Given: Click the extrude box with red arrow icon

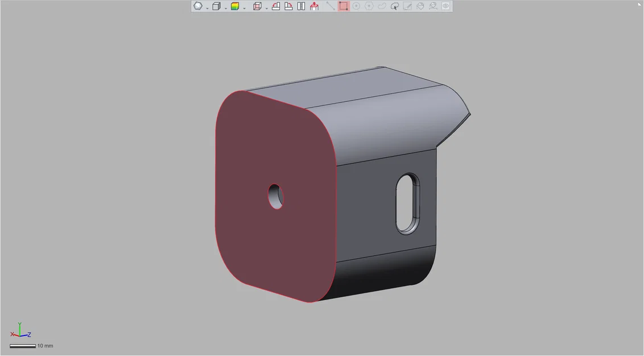Looking at the screenshot, I should pos(314,6).
